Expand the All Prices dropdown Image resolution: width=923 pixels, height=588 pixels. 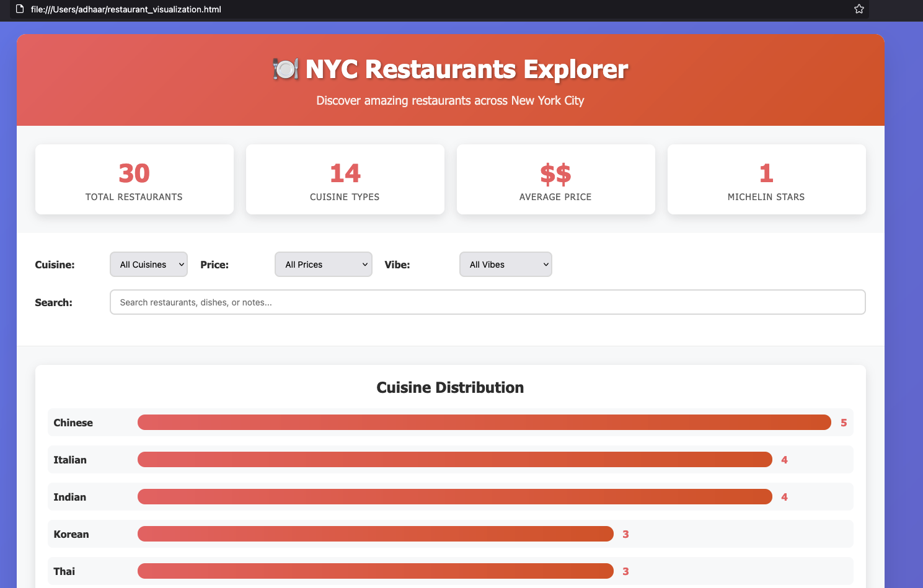(x=323, y=265)
